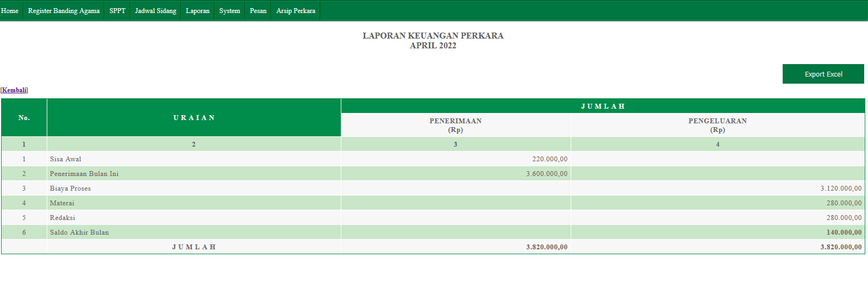This screenshot has width=868, height=283.
Task: Open the Home menu
Action: point(10,11)
